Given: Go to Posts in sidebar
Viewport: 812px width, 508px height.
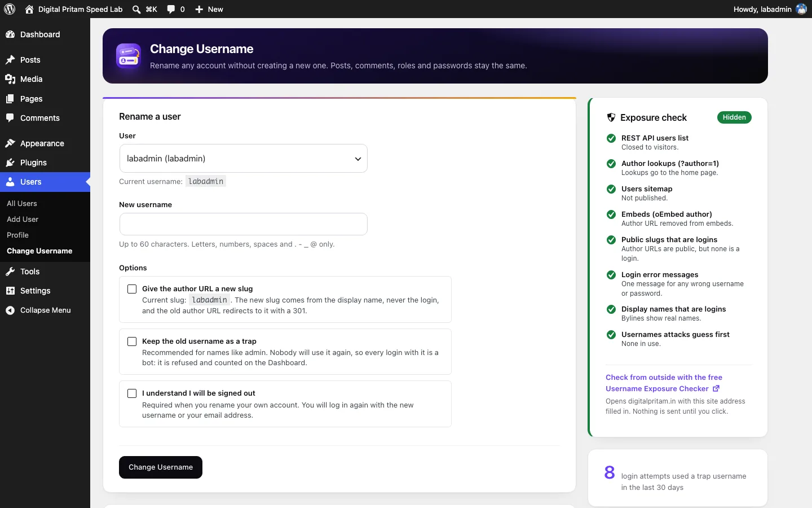Looking at the screenshot, I should tap(45, 60).
